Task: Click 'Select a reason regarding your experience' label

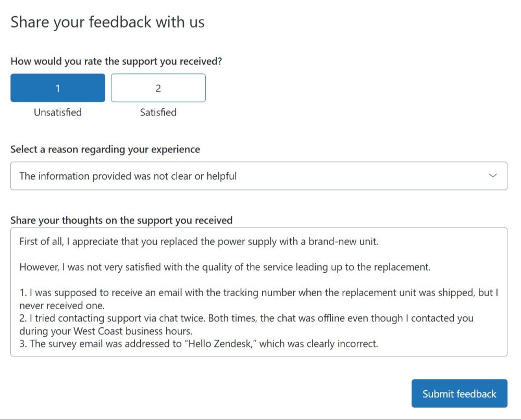Action: pos(105,149)
